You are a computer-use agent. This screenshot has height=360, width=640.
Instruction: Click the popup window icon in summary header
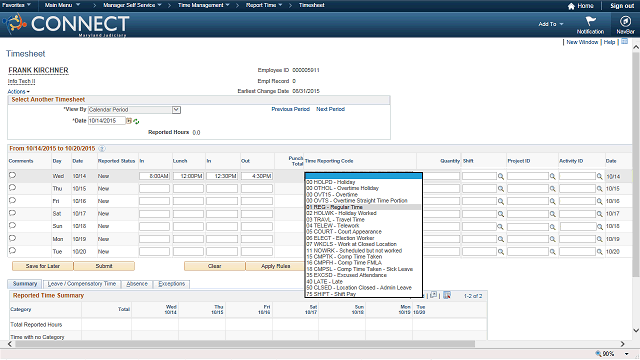click(433, 295)
